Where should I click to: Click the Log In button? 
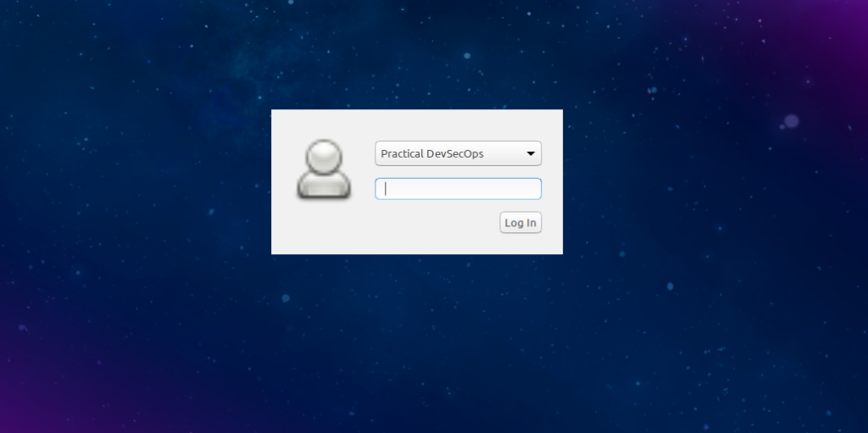point(520,223)
